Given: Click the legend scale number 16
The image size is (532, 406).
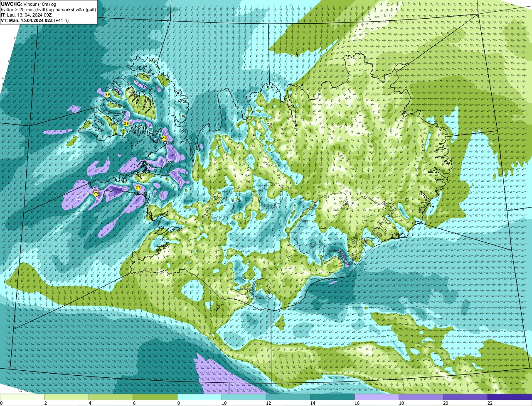Looking at the screenshot, I should point(357,403).
